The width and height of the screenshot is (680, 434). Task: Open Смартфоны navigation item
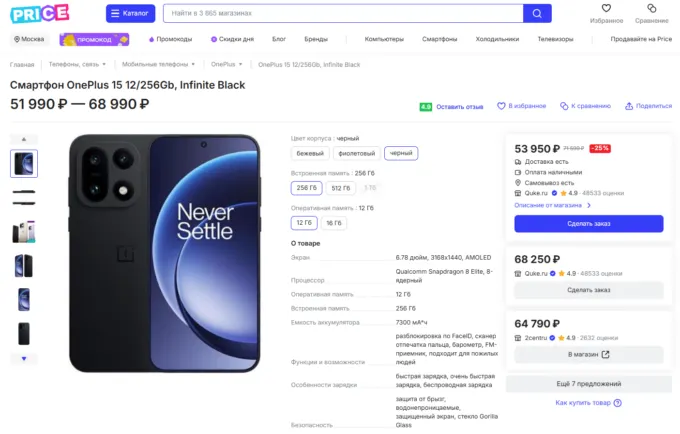tap(439, 39)
